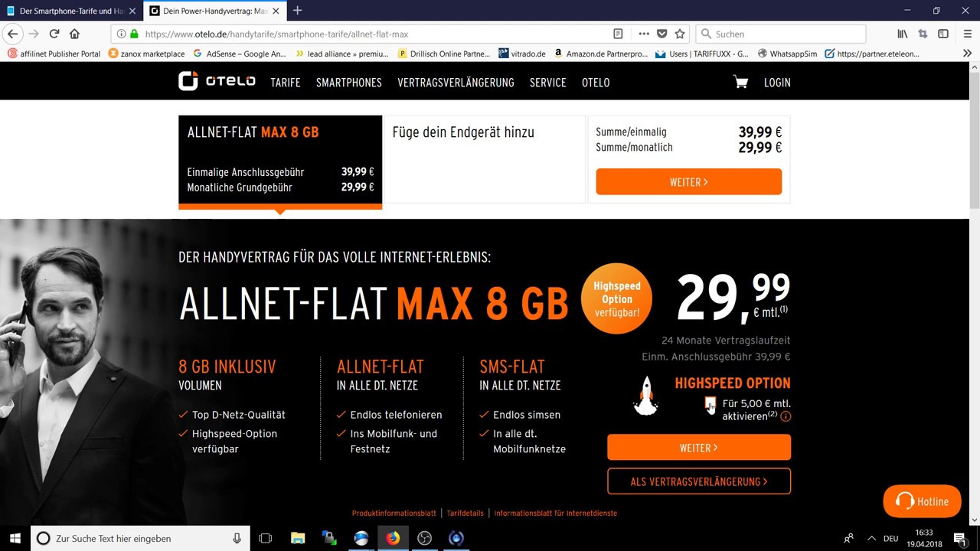Open Task View on taskbar
980x551 pixels.
tap(266, 538)
